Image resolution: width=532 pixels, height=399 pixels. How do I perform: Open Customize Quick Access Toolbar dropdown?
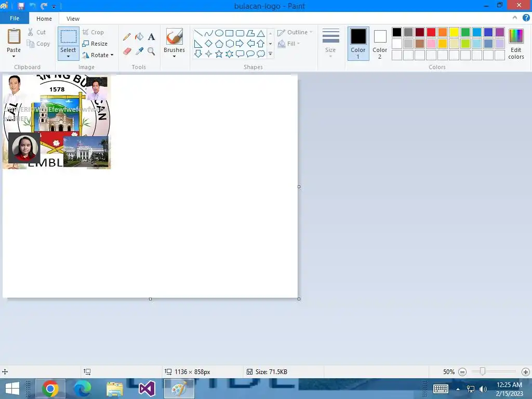click(54, 6)
